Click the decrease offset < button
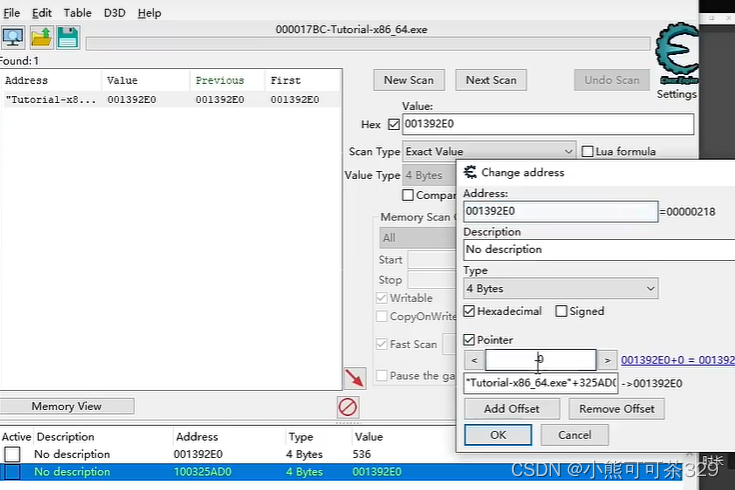Screen dimensions: 735x490 point(474,360)
